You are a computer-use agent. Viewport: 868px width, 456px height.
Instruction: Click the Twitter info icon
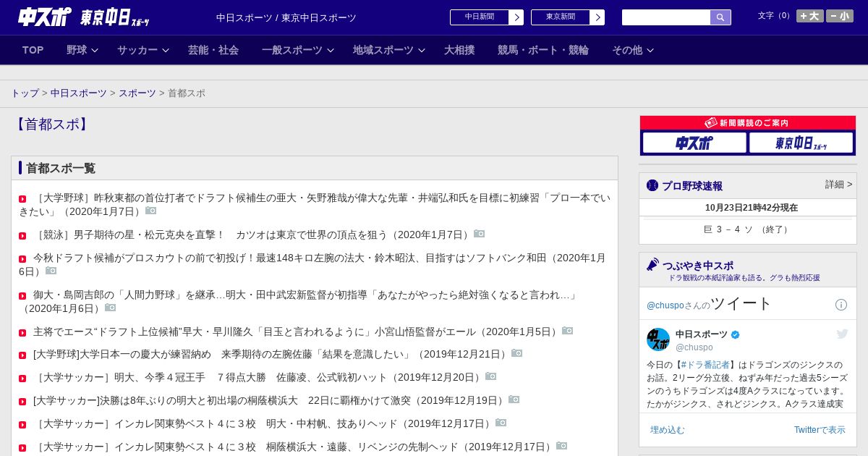tap(841, 305)
